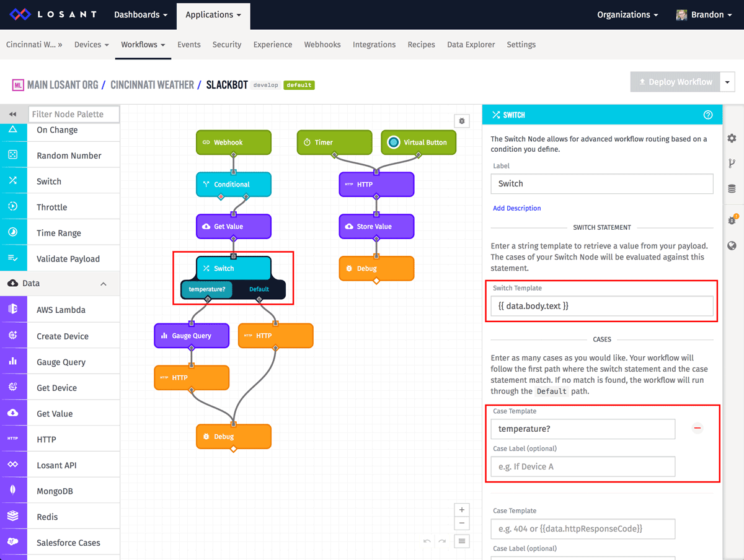
Task: Click the temperature? Case Template field
Action: (x=583, y=429)
